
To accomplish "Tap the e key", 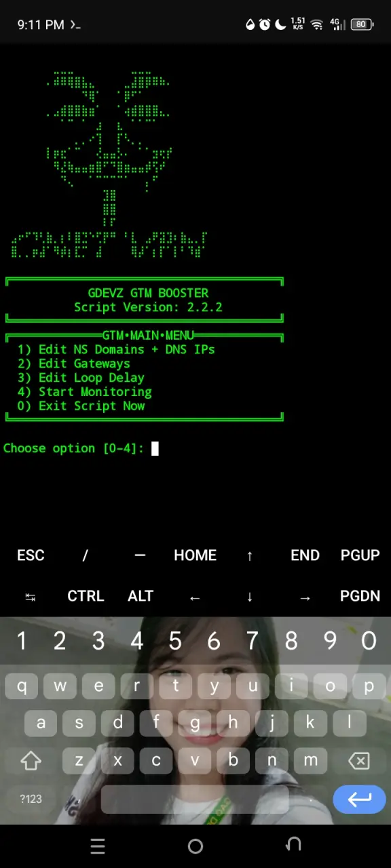I will pyautogui.click(x=98, y=686).
